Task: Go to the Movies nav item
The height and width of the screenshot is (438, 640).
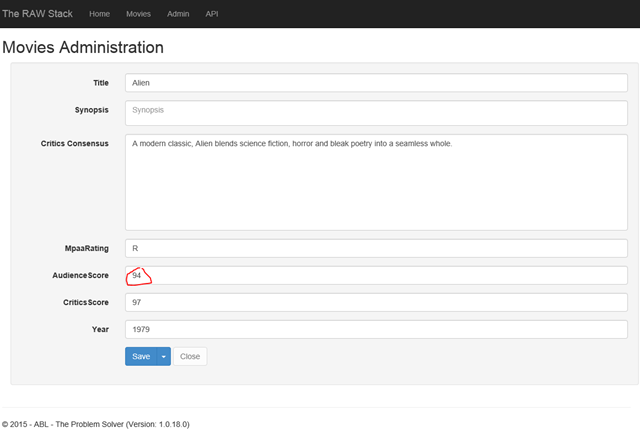Action: [139, 14]
